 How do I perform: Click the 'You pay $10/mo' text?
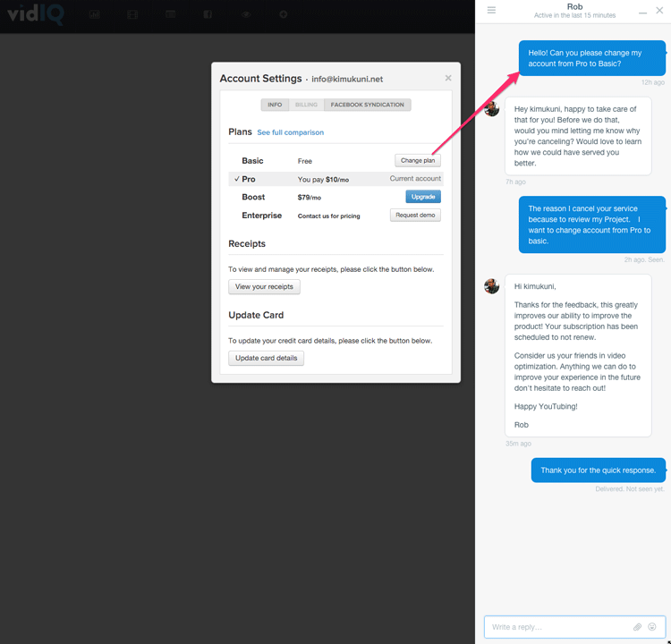323,180
